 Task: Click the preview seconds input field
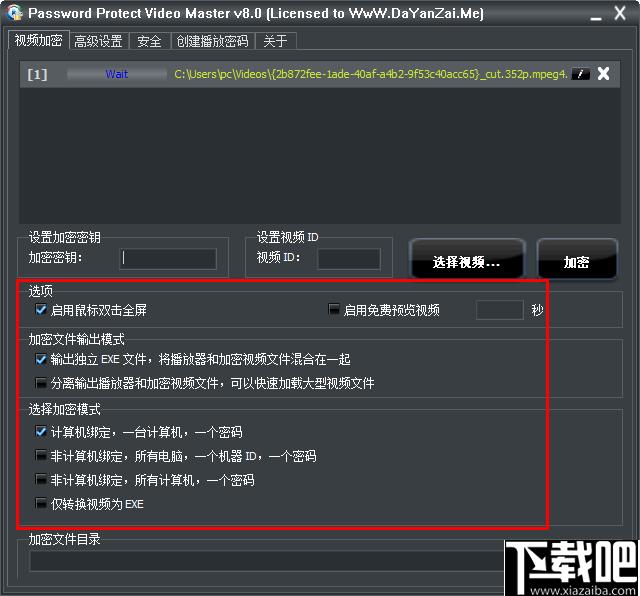pyautogui.click(x=500, y=310)
